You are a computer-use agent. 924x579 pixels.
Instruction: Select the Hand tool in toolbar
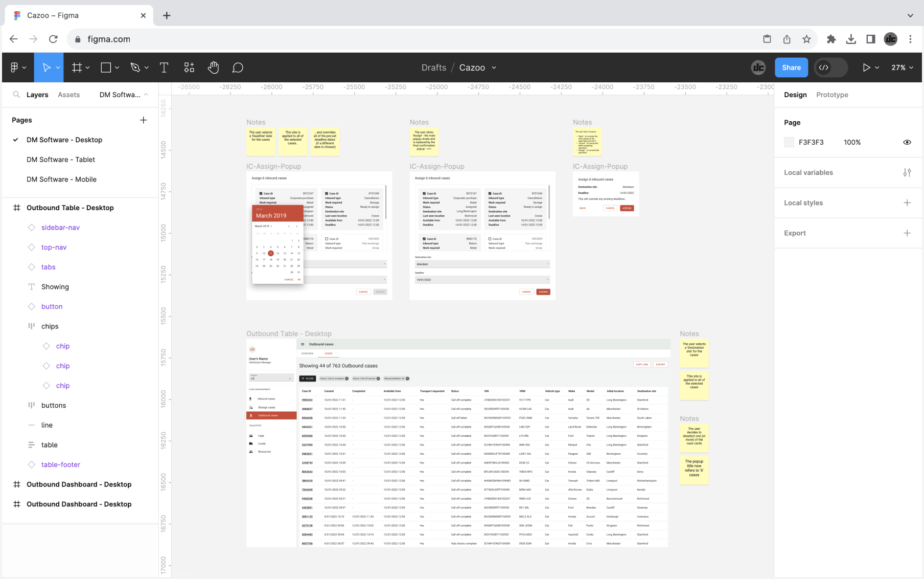213,68
